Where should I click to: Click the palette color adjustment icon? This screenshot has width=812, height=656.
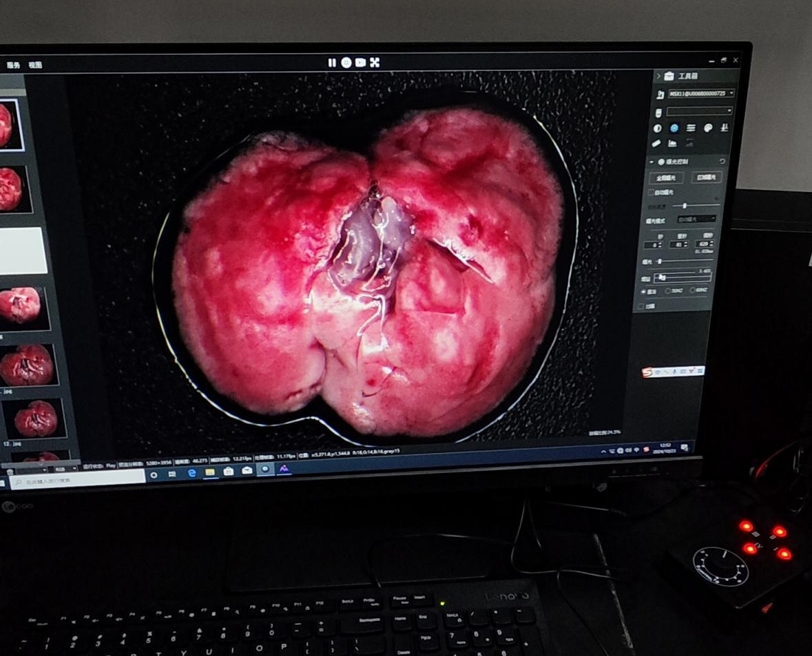[708, 128]
